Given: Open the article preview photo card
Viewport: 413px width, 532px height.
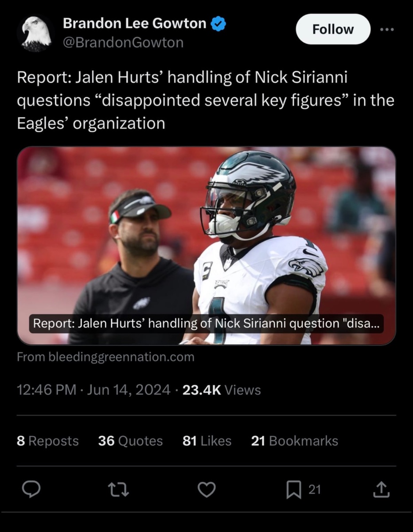Looking at the screenshot, I should (206, 246).
